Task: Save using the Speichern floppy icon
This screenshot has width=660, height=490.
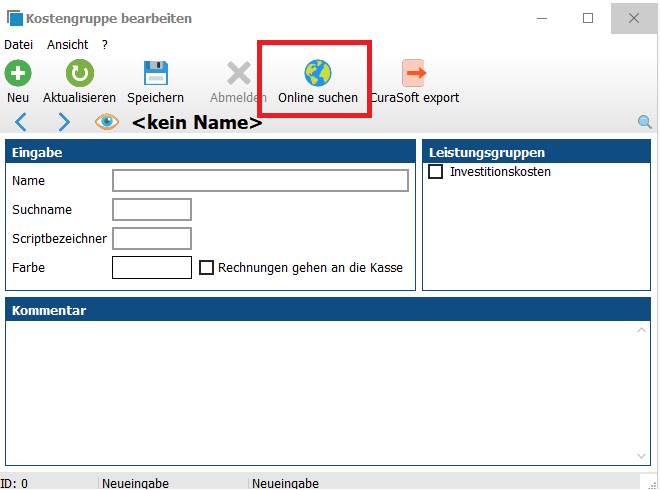Action: pos(156,73)
